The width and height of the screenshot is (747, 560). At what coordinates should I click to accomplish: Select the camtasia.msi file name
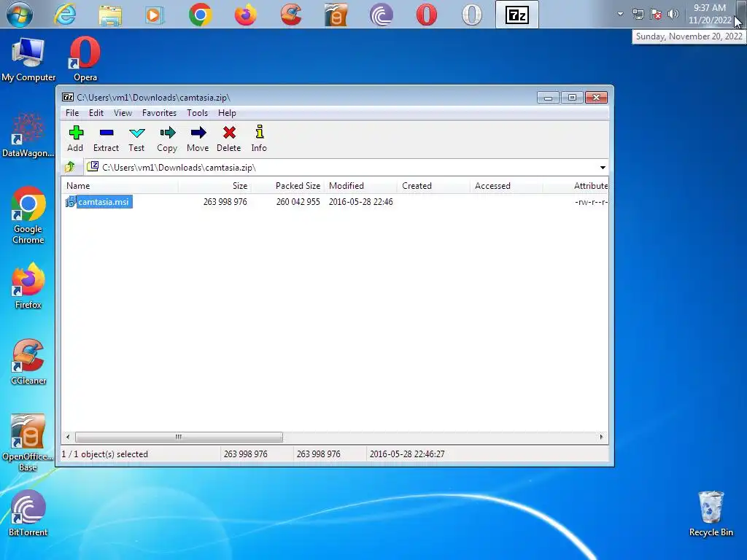(x=104, y=202)
